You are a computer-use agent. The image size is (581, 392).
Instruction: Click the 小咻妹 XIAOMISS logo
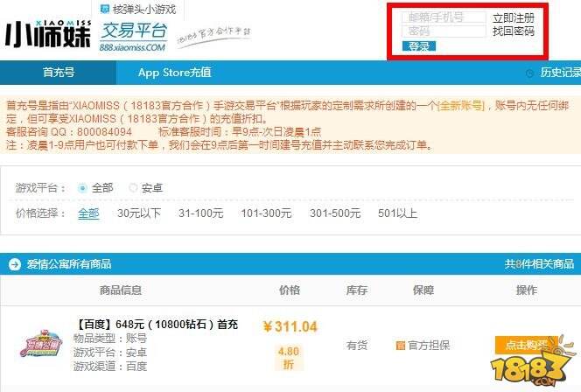point(48,34)
